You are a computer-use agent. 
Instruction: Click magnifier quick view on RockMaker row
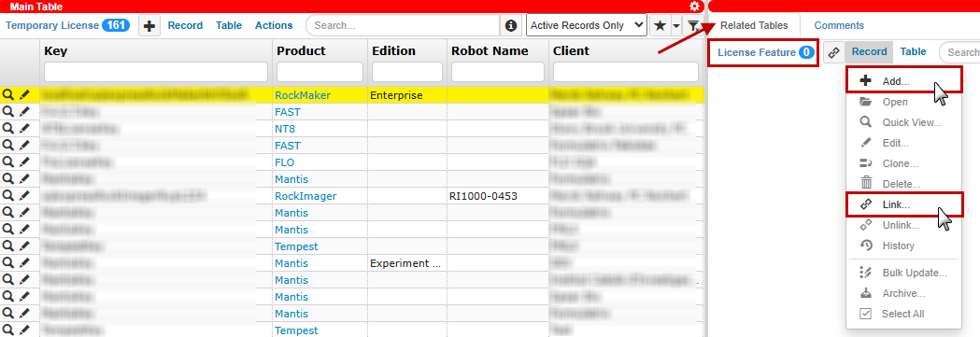point(8,95)
